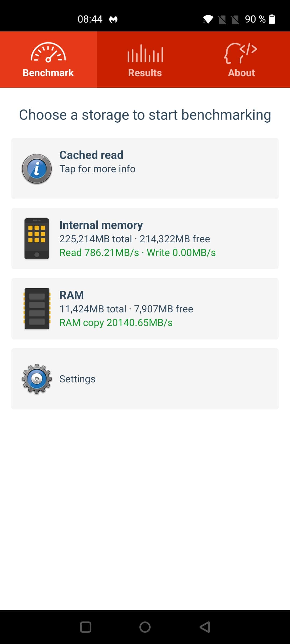Tap the RAM chip icon
The width and height of the screenshot is (290, 644).
pyautogui.click(x=37, y=309)
